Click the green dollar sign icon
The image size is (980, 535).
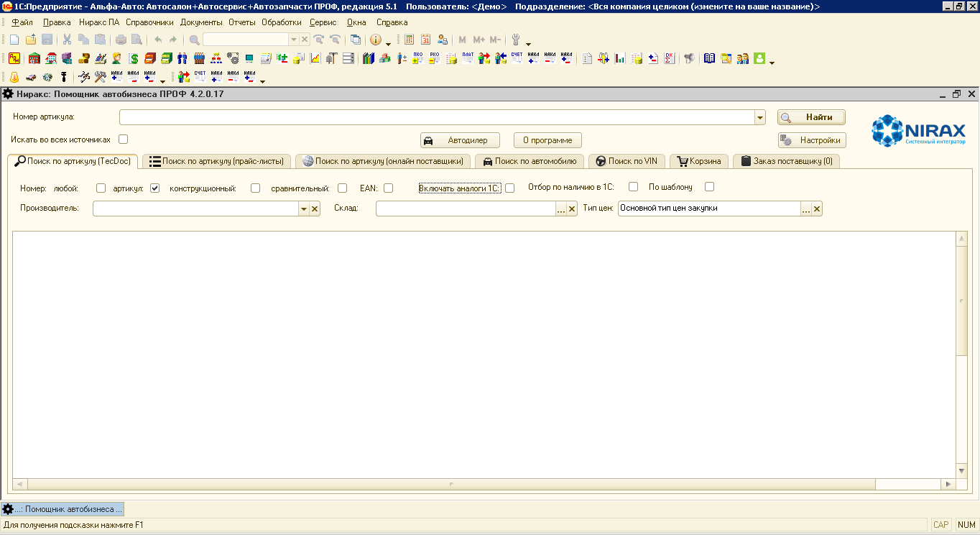[134, 58]
